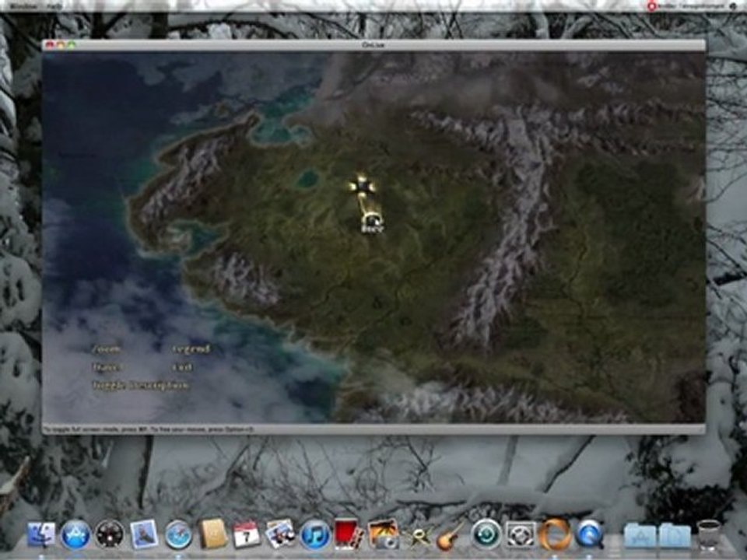Open the Mail stamp icon in dock

click(x=144, y=534)
